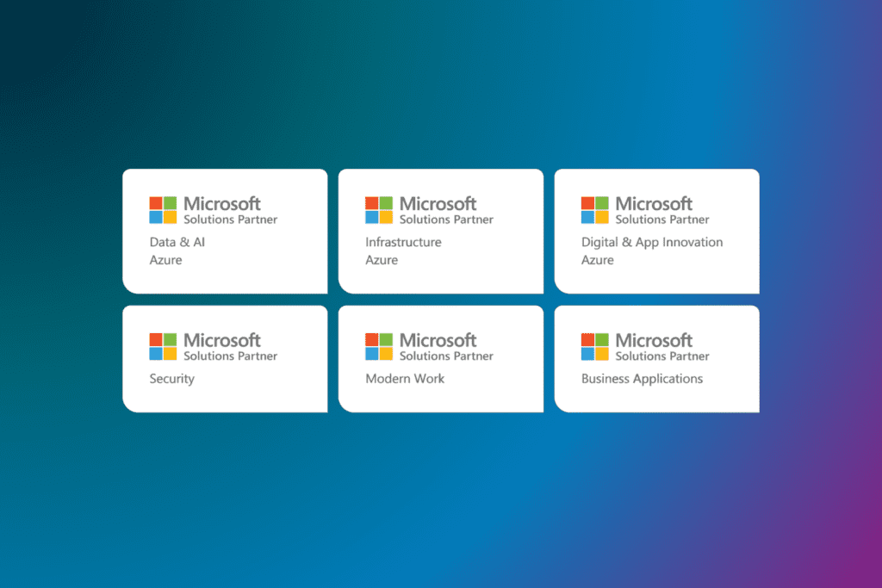The image size is (882, 588).
Task: Click the 'Azure' label under Data & AI
Action: tap(164, 260)
